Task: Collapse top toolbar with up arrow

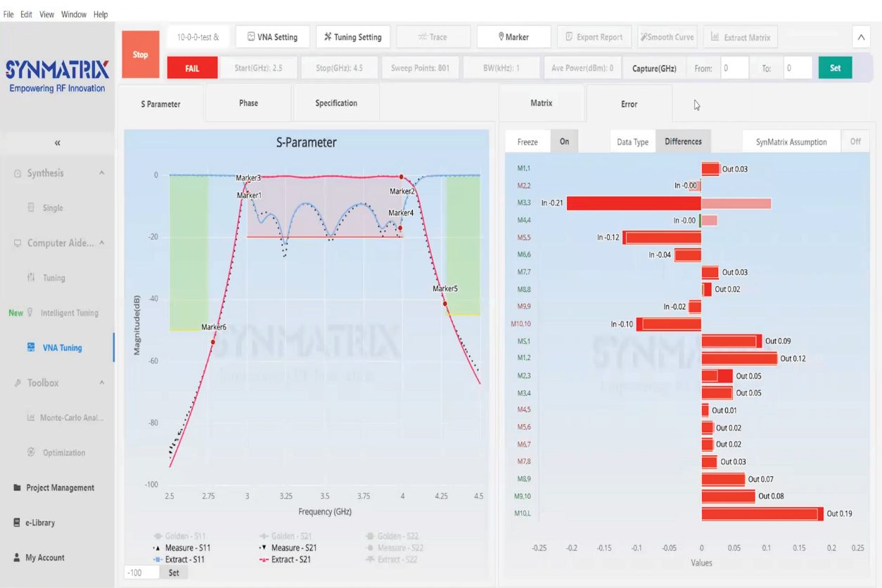Action: tap(861, 37)
